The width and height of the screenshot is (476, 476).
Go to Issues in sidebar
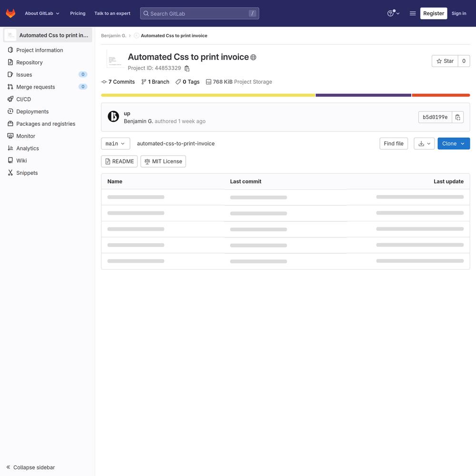47,75
